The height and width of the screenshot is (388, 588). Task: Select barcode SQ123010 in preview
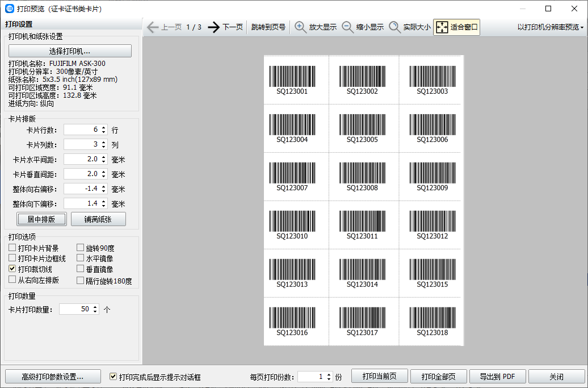(x=292, y=225)
